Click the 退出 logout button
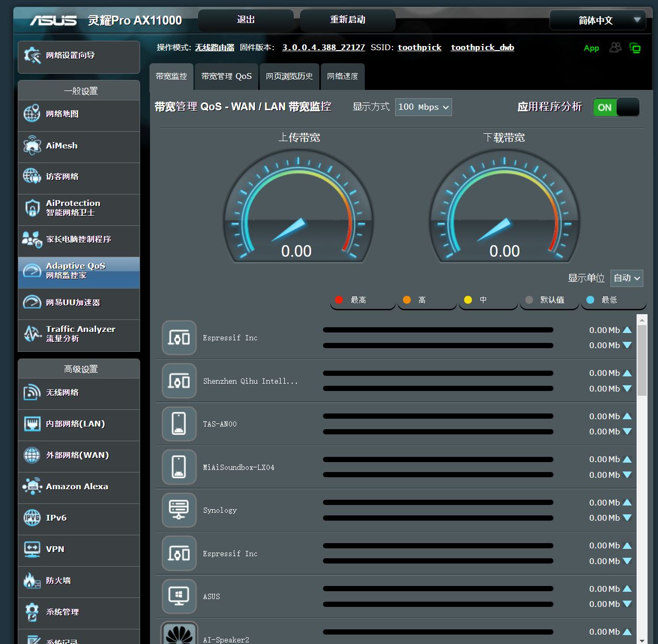 coord(246,20)
